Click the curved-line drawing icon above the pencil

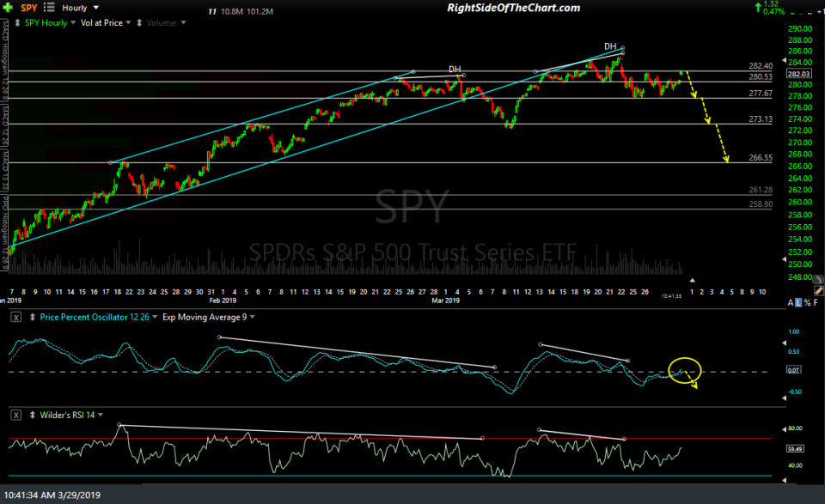[818, 279]
